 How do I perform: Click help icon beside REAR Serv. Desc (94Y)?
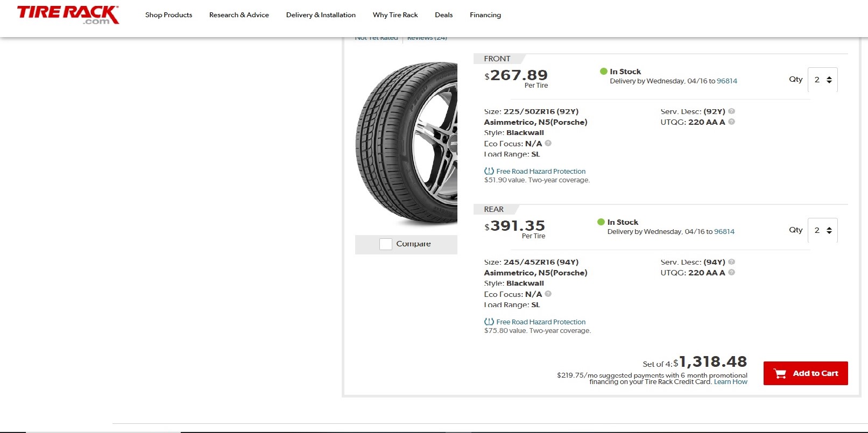731,262
